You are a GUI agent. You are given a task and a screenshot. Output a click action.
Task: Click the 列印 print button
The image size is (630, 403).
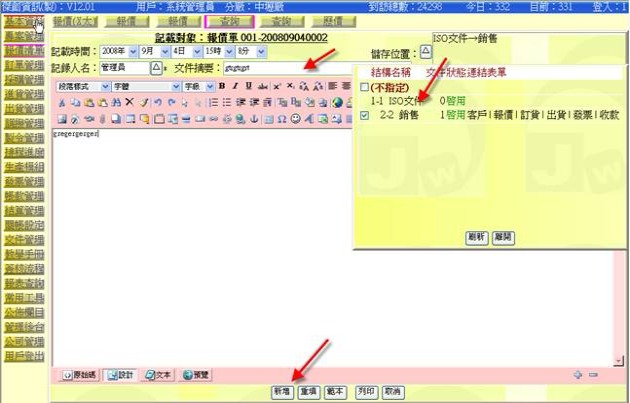[366, 392]
